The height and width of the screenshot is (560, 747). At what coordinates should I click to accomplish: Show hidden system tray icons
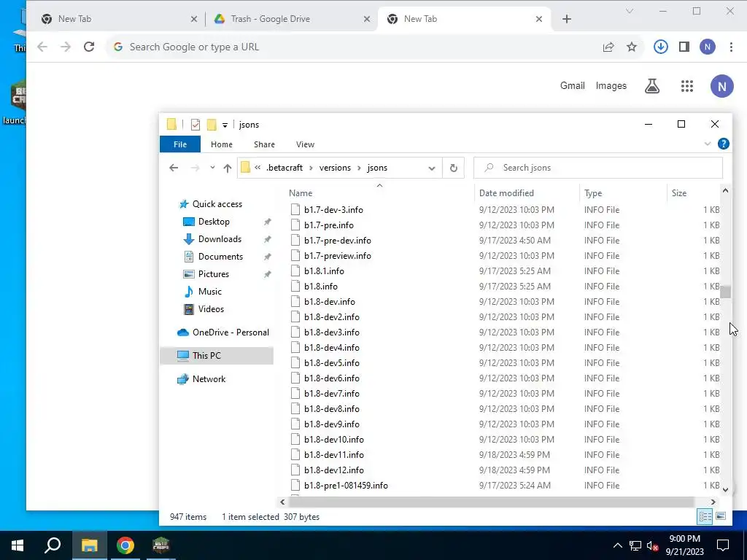point(617,545)
